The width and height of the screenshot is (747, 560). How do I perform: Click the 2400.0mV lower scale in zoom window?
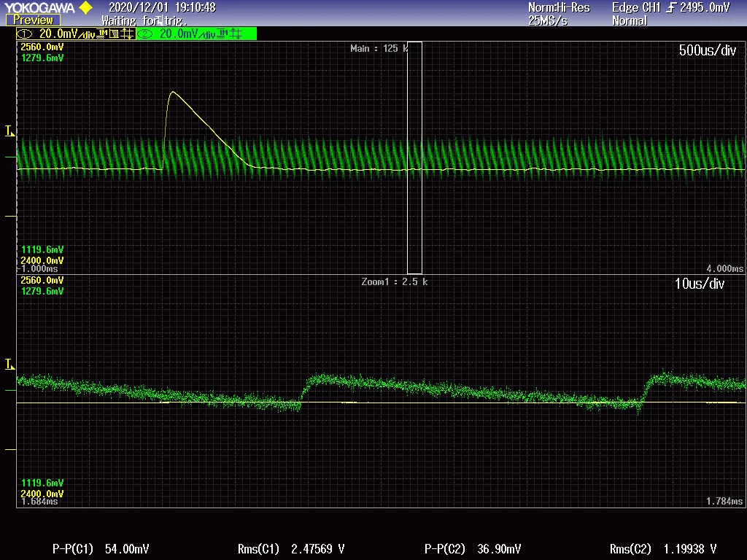(x=42, y=494)
